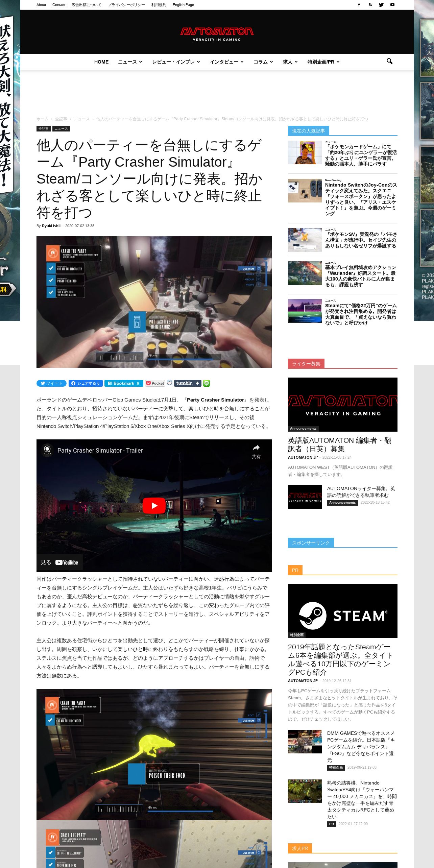Go to HOME in navigation

point(101,62)
